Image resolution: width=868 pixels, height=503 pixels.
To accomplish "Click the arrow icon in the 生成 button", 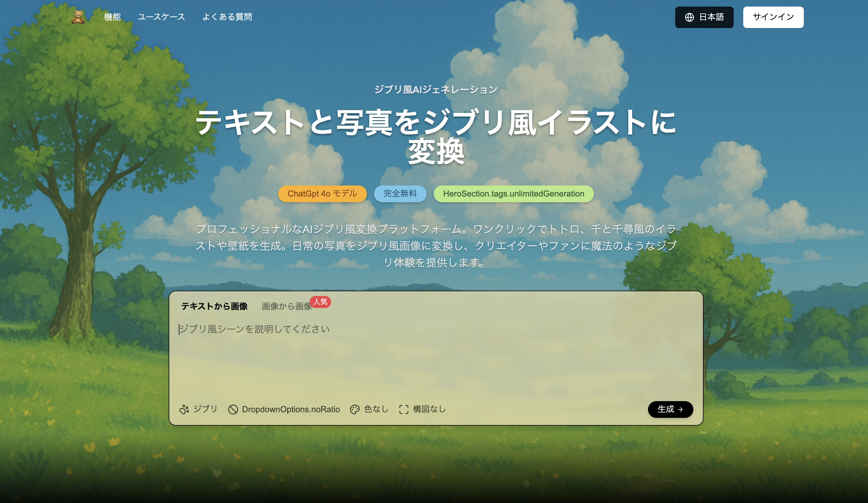I will point(680,410).
